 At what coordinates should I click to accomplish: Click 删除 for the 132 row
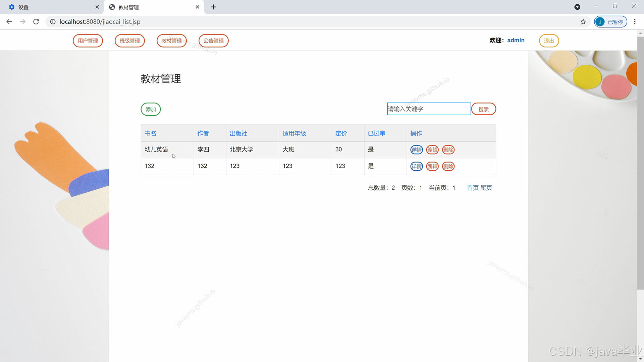pyautogui.click(x=448, y=166)
